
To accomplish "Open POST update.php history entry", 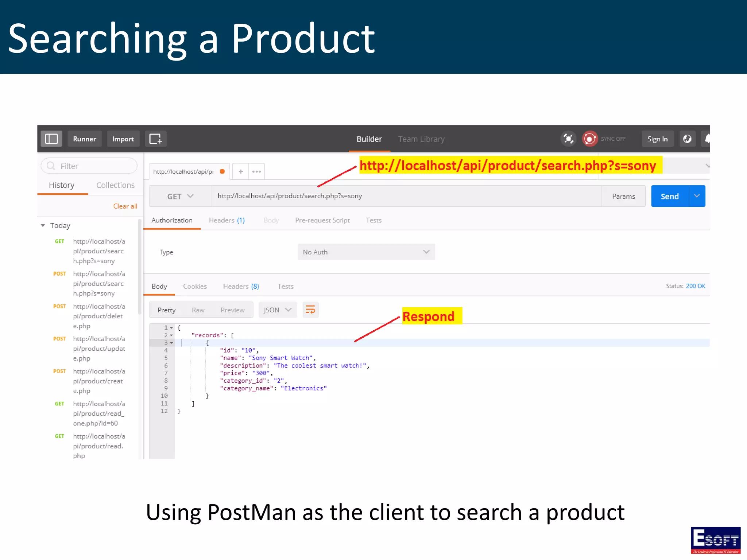I will coord(90,349).
